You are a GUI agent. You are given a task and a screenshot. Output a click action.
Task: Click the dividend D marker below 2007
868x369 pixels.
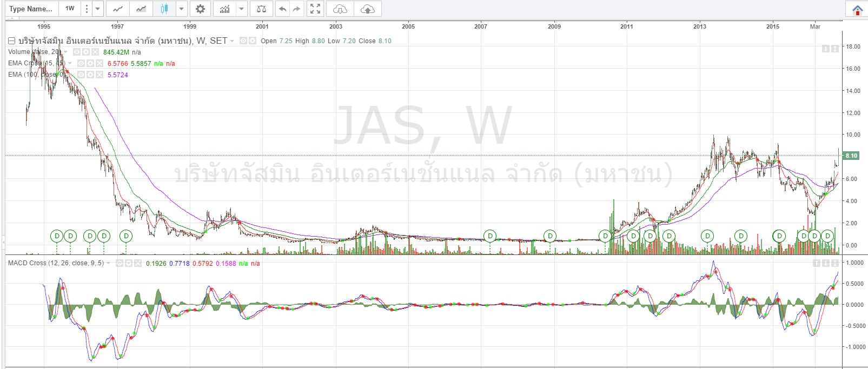(x=490, y=236)
